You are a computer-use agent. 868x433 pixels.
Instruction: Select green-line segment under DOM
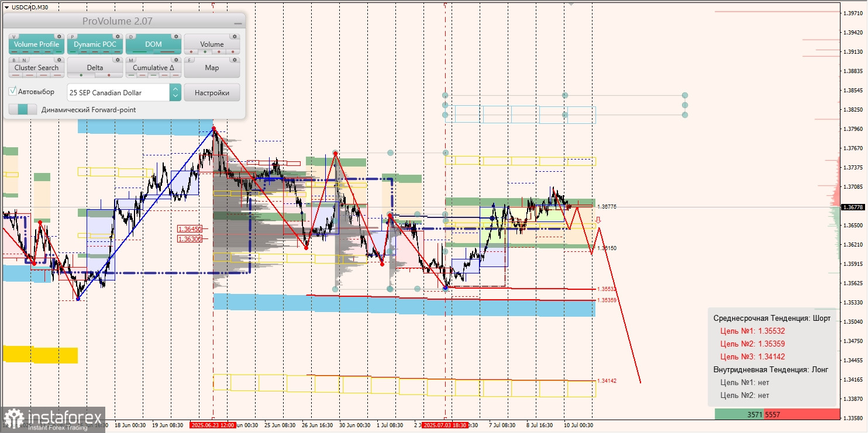[140, 52]
